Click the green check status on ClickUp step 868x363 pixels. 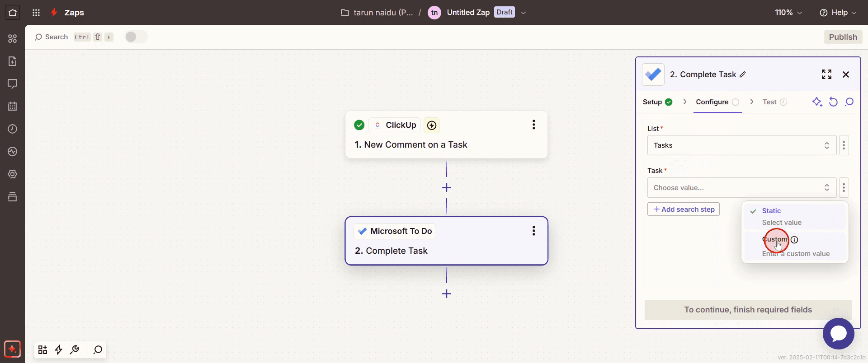pyautogui.click(x=359, y=125)
